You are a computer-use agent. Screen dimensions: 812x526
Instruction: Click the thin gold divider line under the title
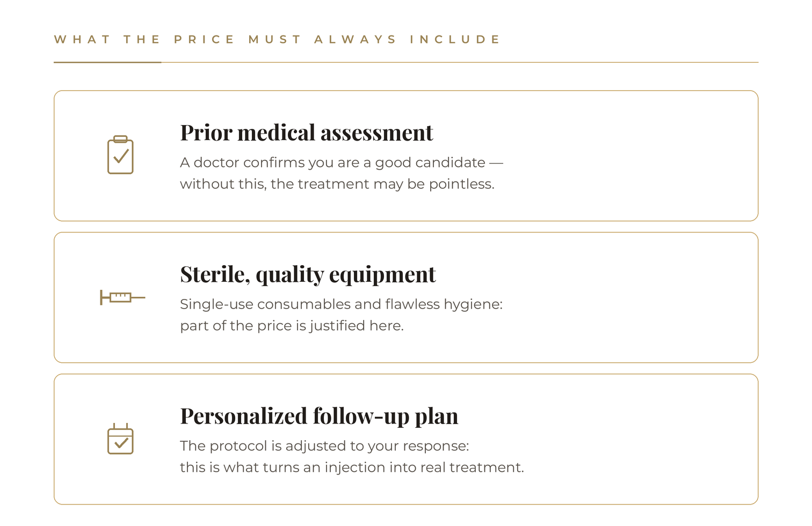click(x=460, y=62)
